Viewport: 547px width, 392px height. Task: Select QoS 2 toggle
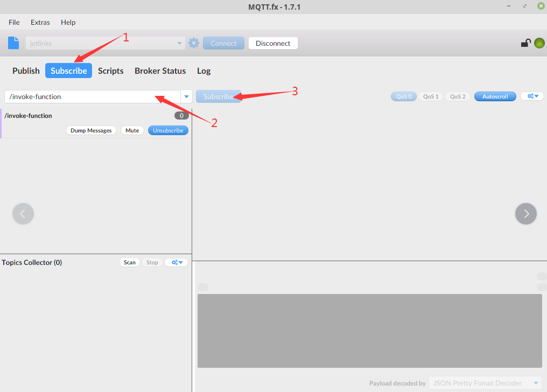458,96
